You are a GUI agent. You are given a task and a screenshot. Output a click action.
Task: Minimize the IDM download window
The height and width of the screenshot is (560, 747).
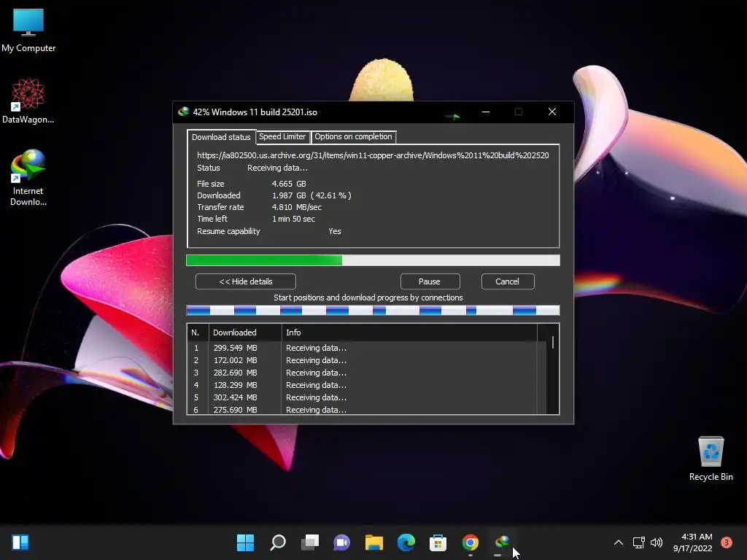tap(486, 112)
